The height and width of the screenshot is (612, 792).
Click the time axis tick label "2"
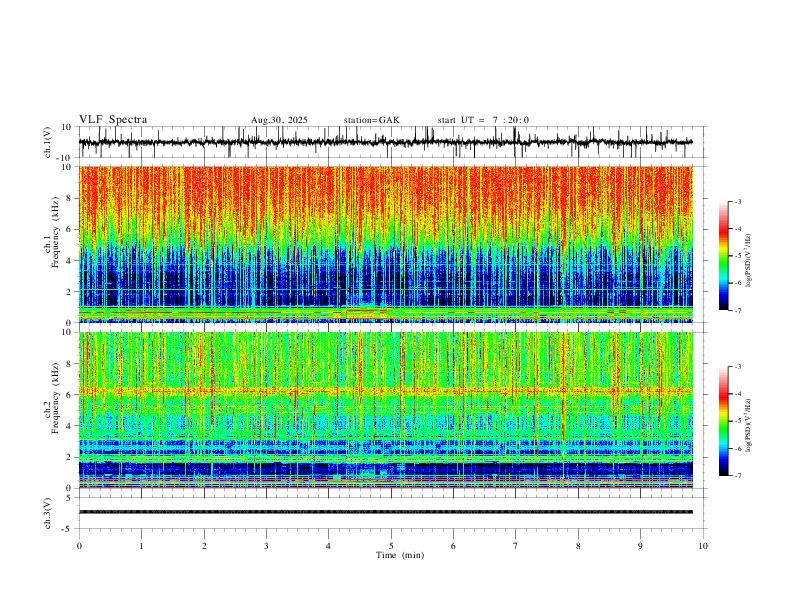(204, 546)
